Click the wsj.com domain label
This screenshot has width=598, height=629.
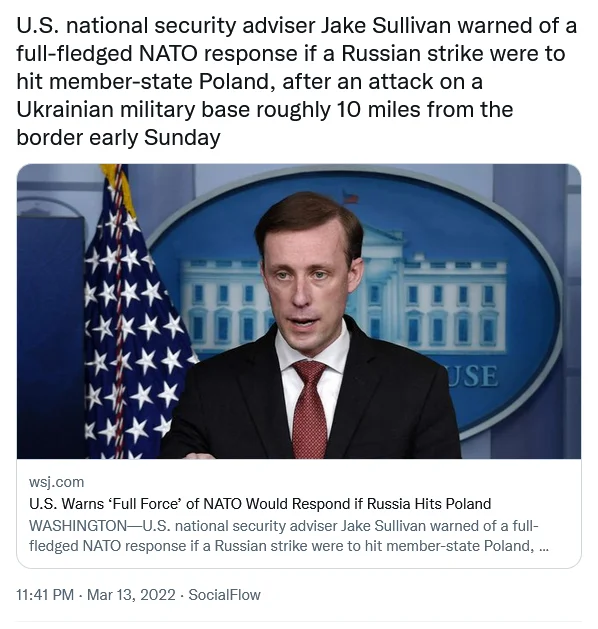click(x=57, y=482)
